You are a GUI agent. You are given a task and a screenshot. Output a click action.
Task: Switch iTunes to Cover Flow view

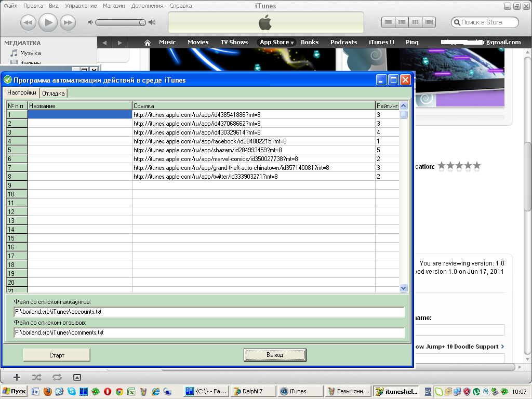click(429, 22)
